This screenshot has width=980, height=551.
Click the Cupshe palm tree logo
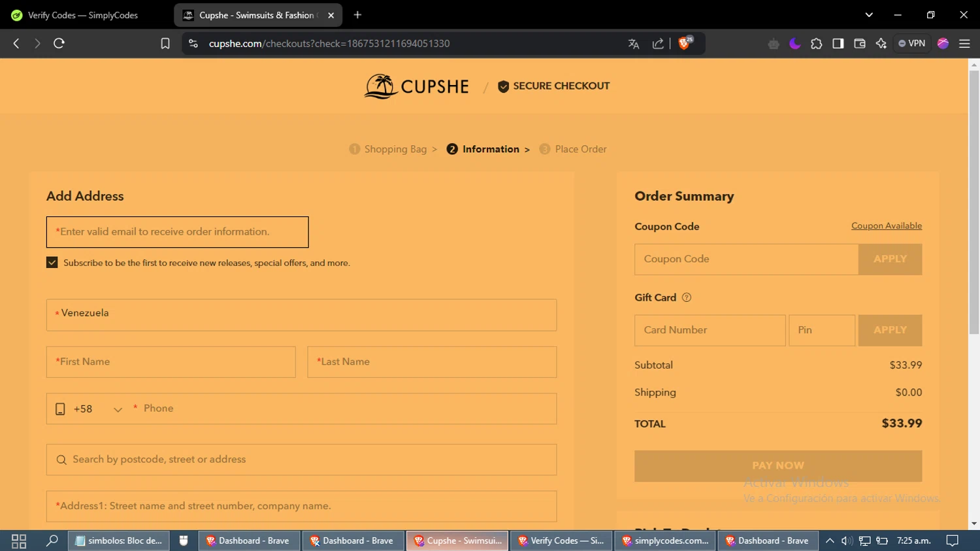416,86
